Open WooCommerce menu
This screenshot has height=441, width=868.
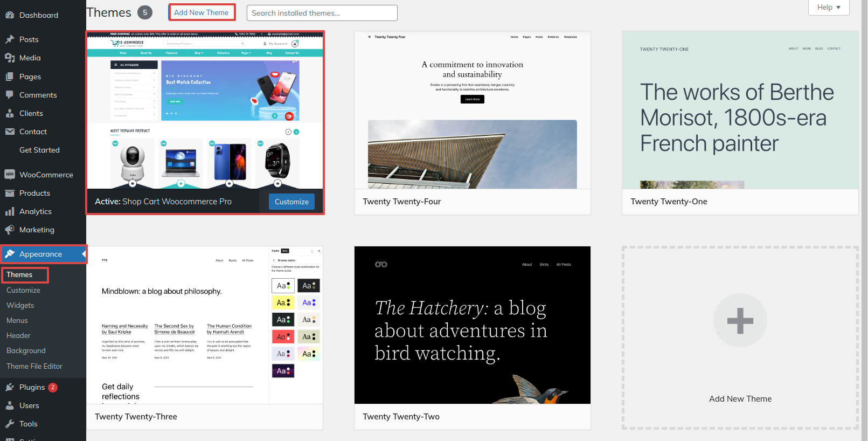[43, 175]
